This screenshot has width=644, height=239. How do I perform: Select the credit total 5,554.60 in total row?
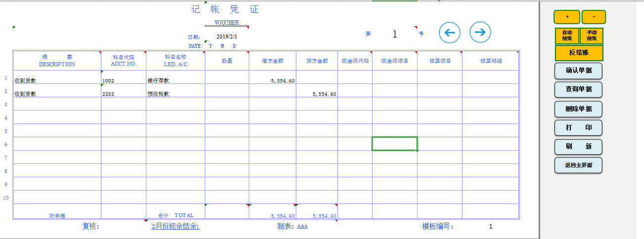click(317, 211)
